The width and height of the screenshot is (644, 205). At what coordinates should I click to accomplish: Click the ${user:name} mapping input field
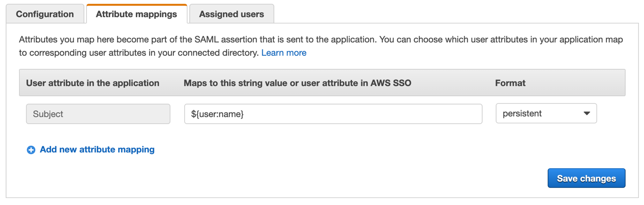click(333, 114)
